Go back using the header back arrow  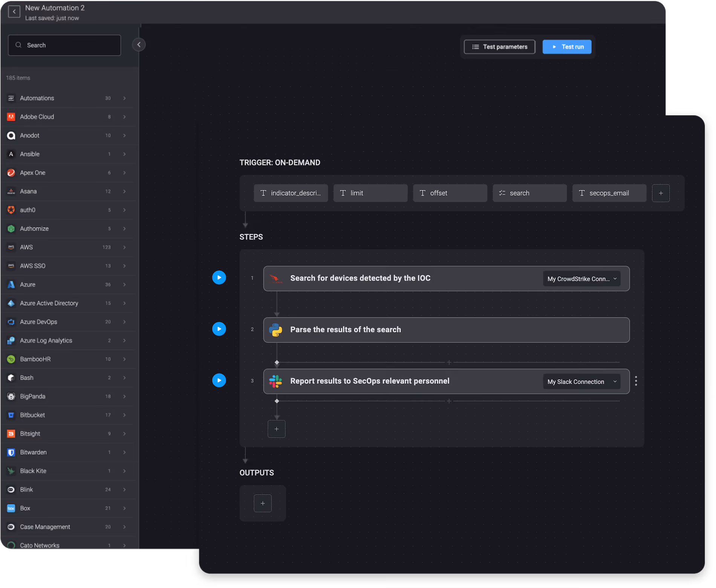click(14, 12)
